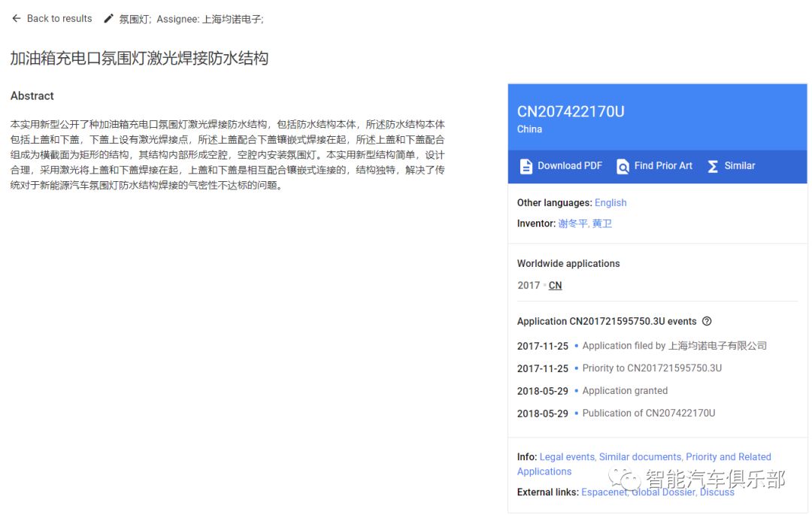Switch to English language version
The height and width of the screenshot is (515, 812).
[x=611, y=203]
